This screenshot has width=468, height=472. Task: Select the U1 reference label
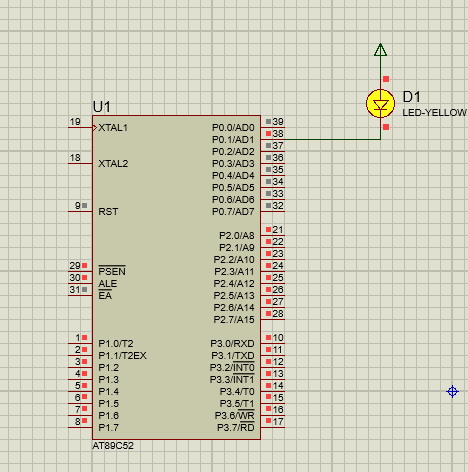coord(101,107)
